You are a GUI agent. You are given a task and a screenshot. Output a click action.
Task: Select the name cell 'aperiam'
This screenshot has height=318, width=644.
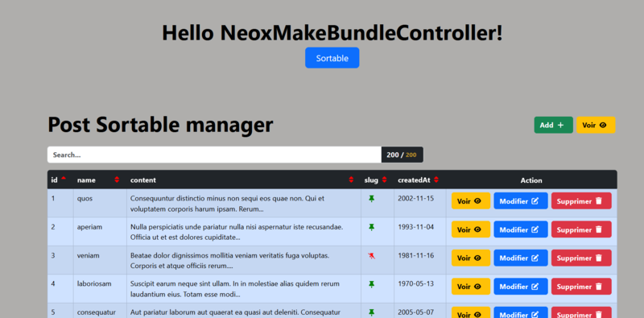(x=89, y=227)
